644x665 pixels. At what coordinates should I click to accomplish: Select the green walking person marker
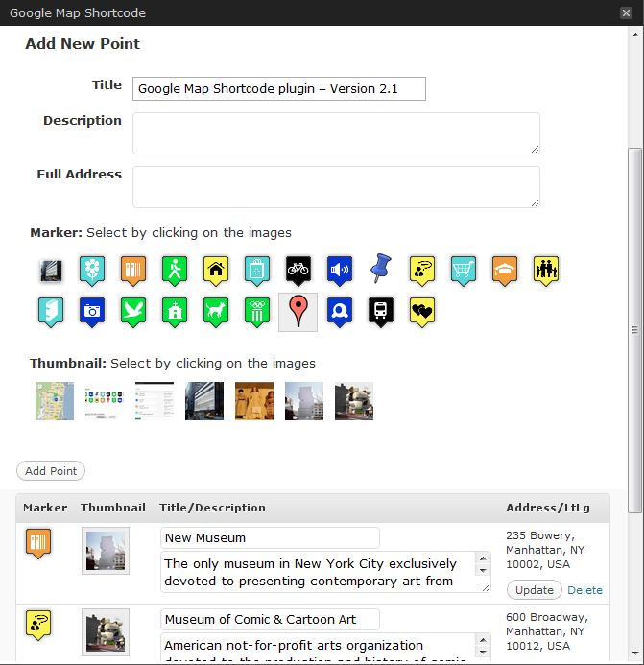pyautogui.click(x=175, y=271)
